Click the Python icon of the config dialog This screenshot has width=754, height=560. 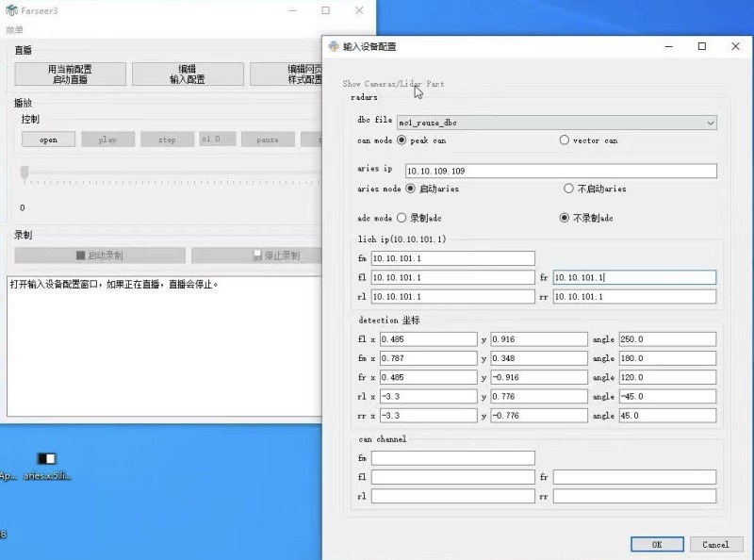[334, 46]
